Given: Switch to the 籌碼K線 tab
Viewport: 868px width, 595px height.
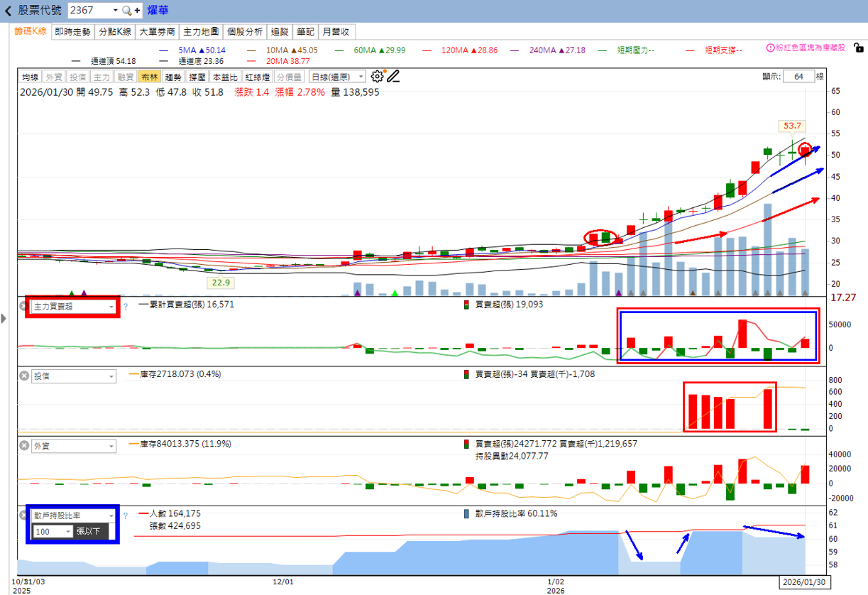Looking at the screenshot, I should tap(31, 31).
